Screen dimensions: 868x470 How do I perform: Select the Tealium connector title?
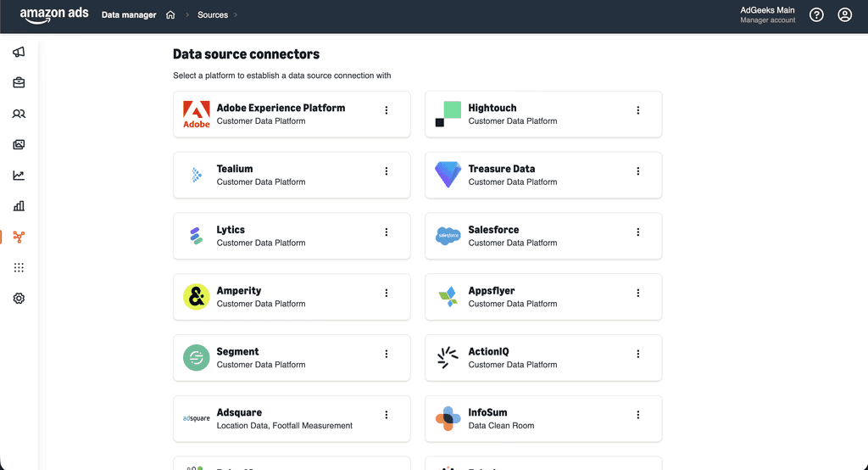click(x=235, y=169)
